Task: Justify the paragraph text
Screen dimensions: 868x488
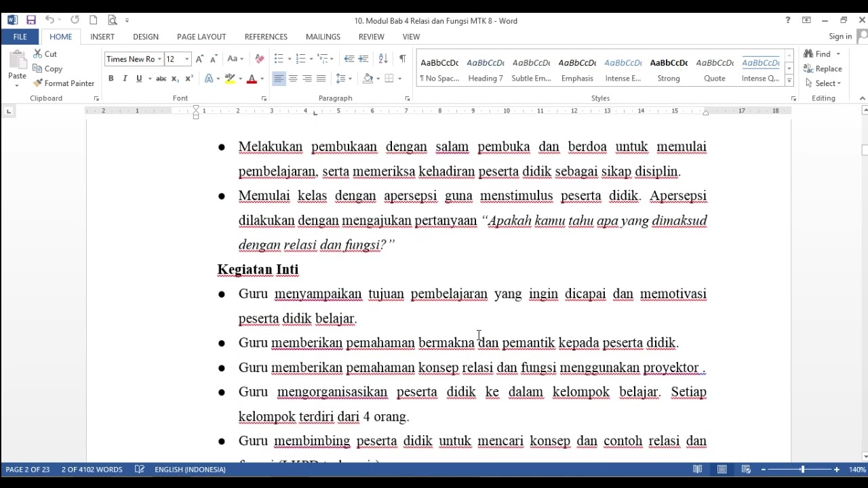Action: tap(321, 79)
